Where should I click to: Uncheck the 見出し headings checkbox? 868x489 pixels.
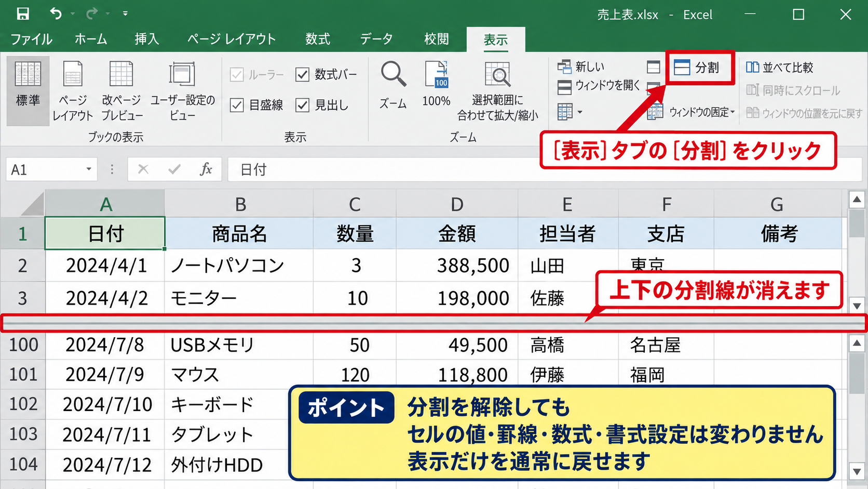tap(302, 105)
